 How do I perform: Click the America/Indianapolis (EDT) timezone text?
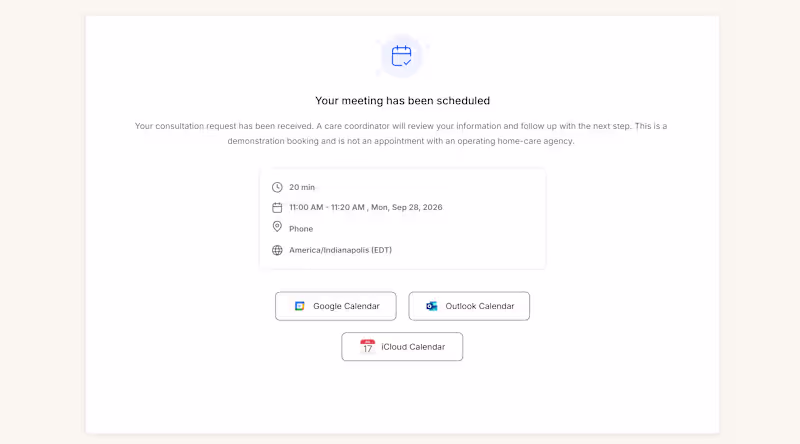[340, 250]
